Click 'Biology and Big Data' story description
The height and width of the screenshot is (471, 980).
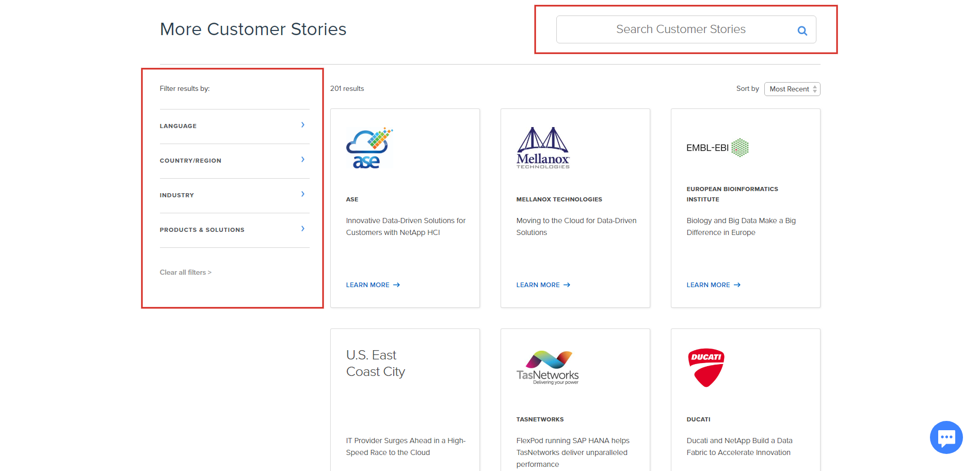click(741, 227)
